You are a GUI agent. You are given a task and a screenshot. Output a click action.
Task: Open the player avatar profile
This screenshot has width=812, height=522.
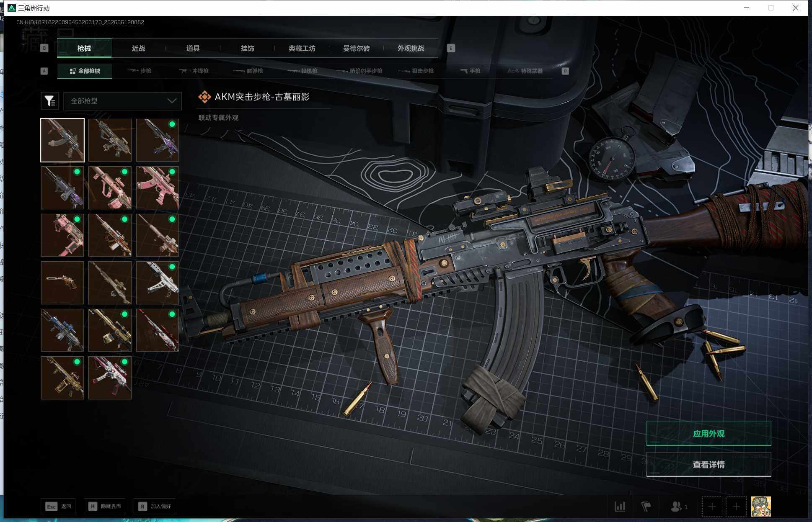tap(761, 507)
